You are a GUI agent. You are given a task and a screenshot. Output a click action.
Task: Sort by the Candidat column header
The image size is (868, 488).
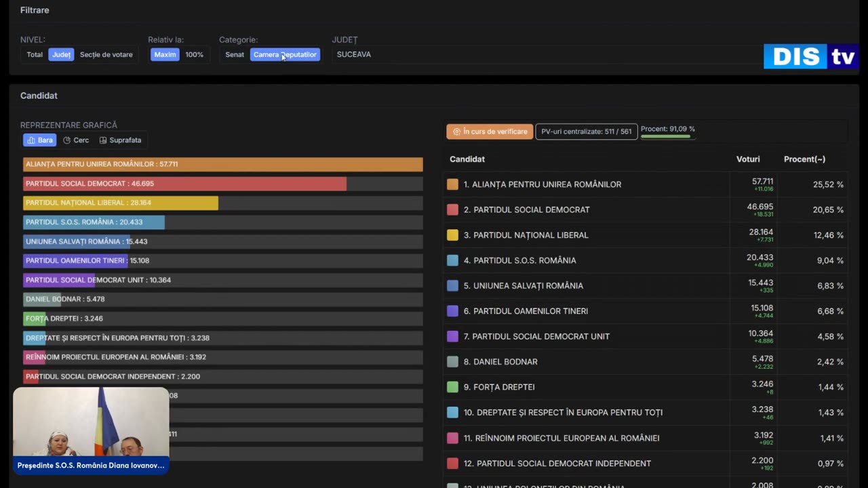pos(467,159)
